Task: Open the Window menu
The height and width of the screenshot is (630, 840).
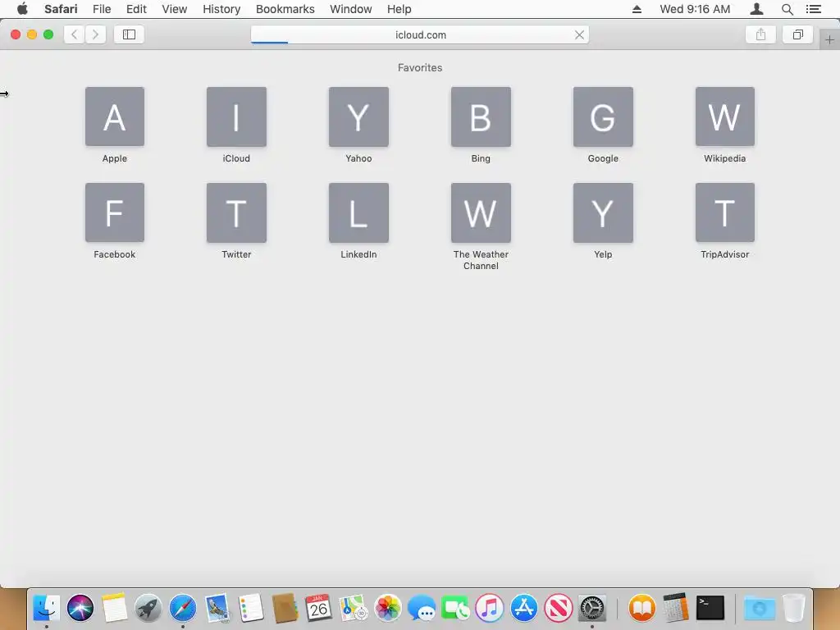Action: (351, 9)
